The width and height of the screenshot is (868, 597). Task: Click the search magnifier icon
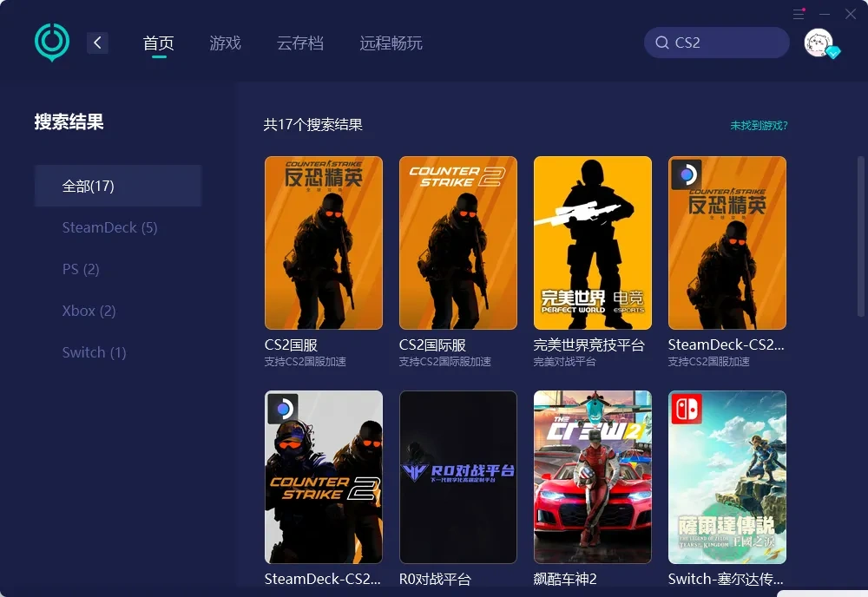click(x=662, y=42)
